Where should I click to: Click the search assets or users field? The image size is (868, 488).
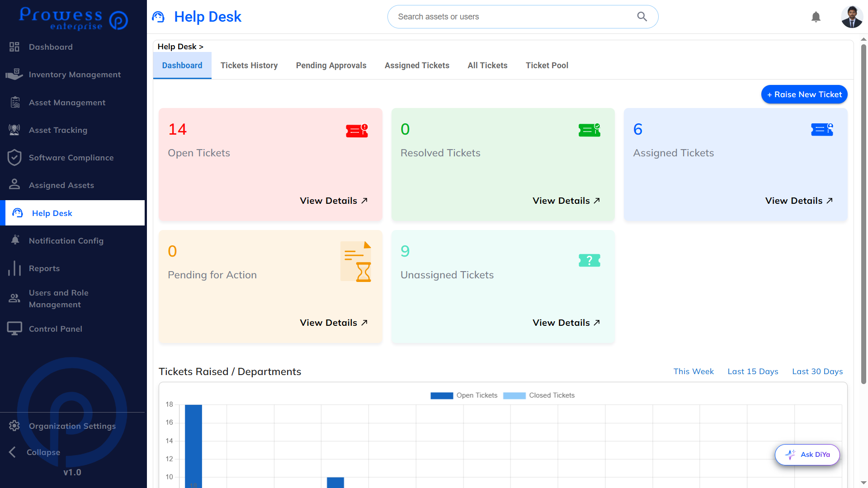[523, 17]
